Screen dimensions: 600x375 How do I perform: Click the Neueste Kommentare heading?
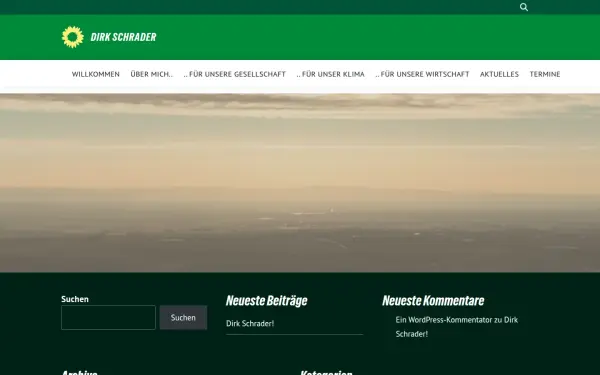pos(433,301)
